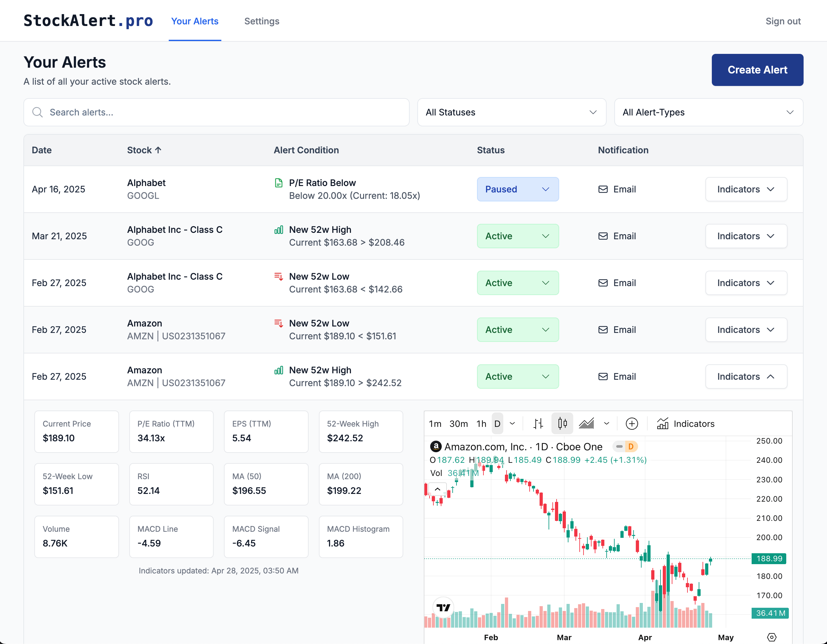
Task: Click the 36.41 M volume label on axis
Action: 770,613
